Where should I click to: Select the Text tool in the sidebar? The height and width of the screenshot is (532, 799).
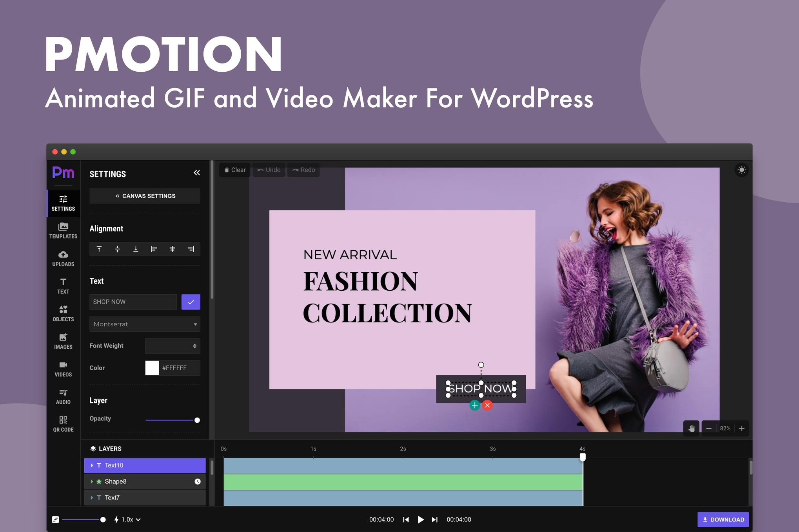[63, 286]
